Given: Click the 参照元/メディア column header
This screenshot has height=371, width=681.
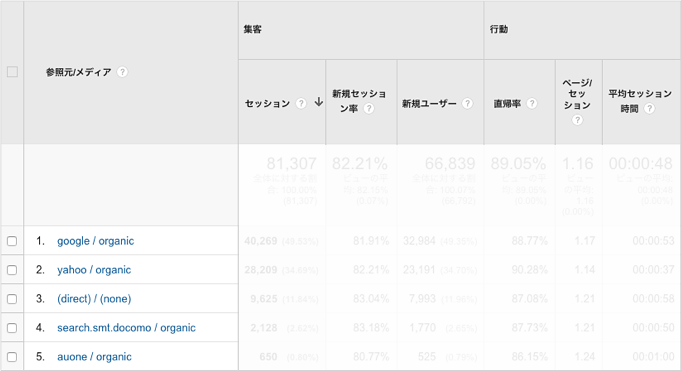Looking at the screenshot, I should pyautogui.click(x=79, y=72).
